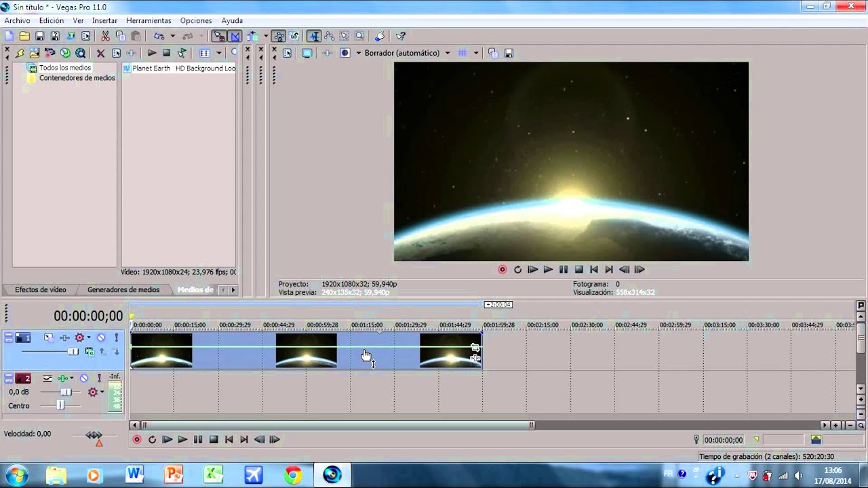Play the video in the preview window

[x=548, y=269]
